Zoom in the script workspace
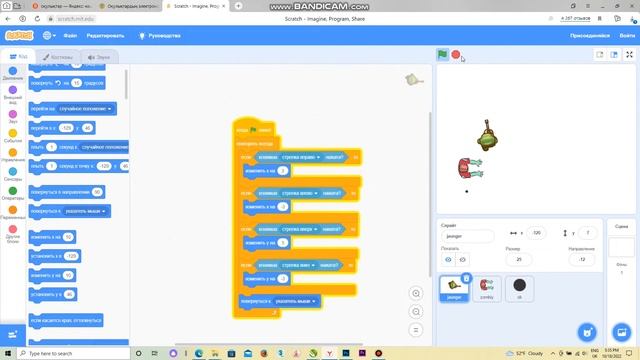Screen dimensions: 640x360 point(416,293)
